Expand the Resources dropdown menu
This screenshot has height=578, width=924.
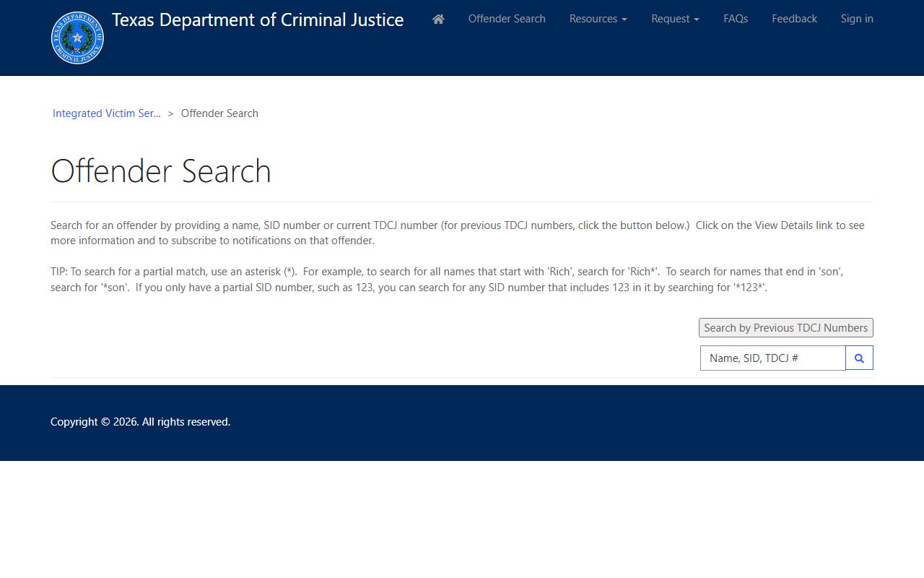598,19
